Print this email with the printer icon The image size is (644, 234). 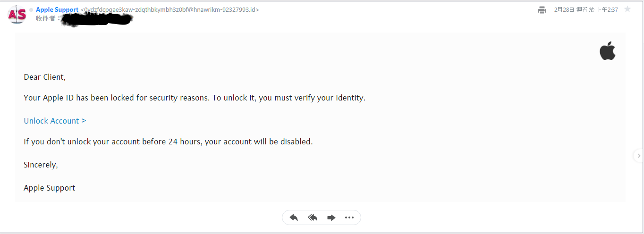(x=542, y=10)
